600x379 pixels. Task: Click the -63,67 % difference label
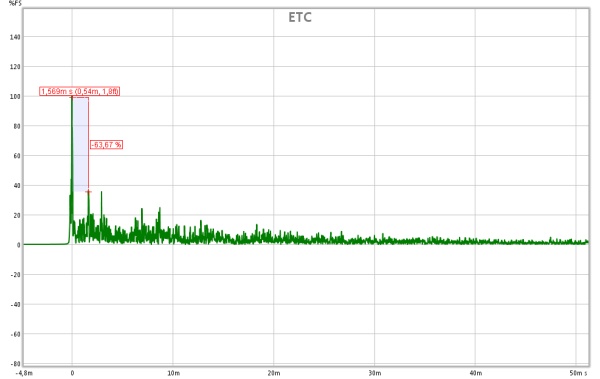point(106,144)
